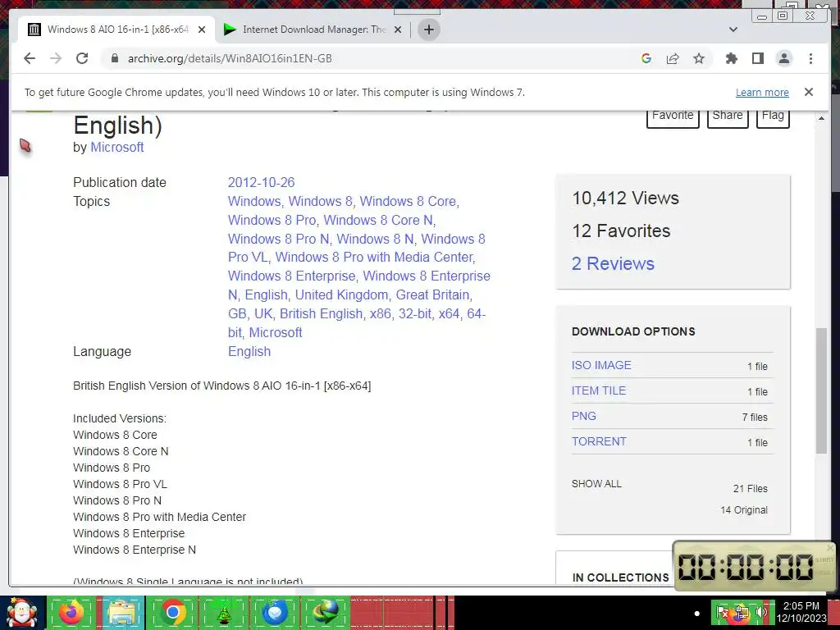Screen dimensions: 840x630
Task: Click the 00:00:00 timer widget
Action: (753, 566)
